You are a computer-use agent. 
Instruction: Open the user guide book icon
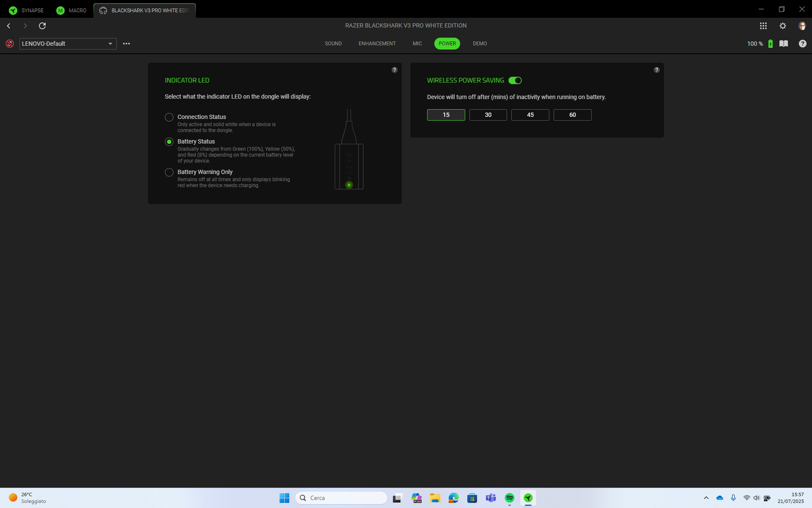(x=784, y=44)
